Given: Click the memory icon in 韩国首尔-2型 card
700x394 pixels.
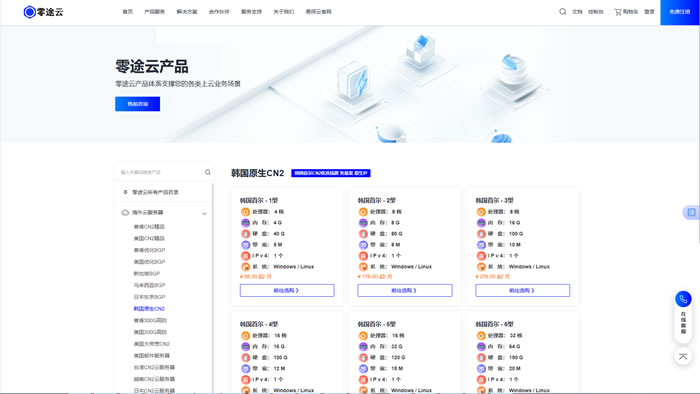Looking at the screenshot, I should tap(363, 223).
